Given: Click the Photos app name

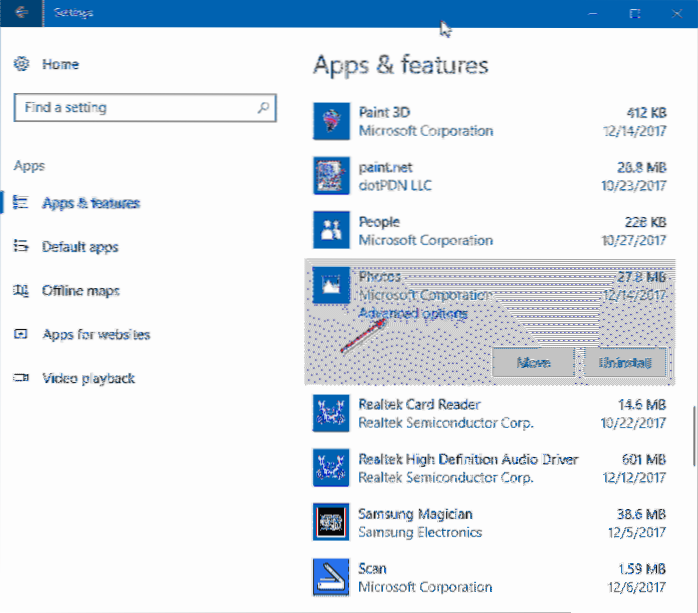Looking at the screenshot, I should pos(380,276).
